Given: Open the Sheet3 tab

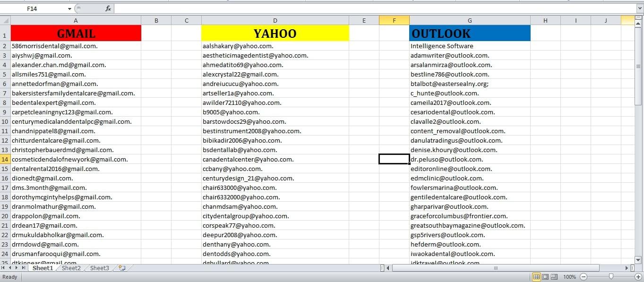Looking at the screenshot, I should click(99, 268).
